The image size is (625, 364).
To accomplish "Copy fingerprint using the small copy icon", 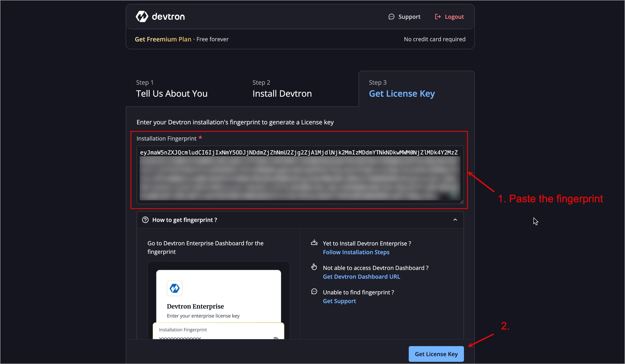I will click(276, 338).
